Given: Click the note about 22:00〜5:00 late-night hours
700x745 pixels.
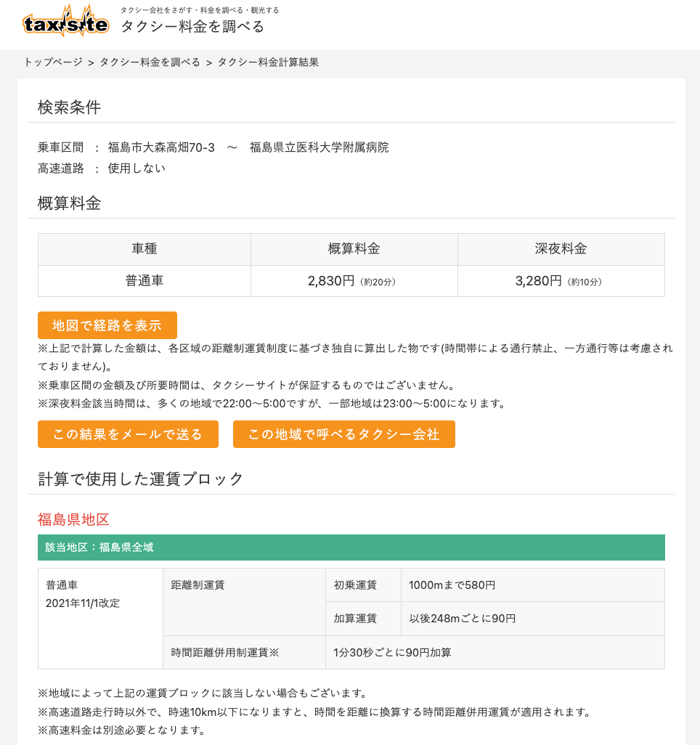Looking at the screenshot, I should point(272,404).
